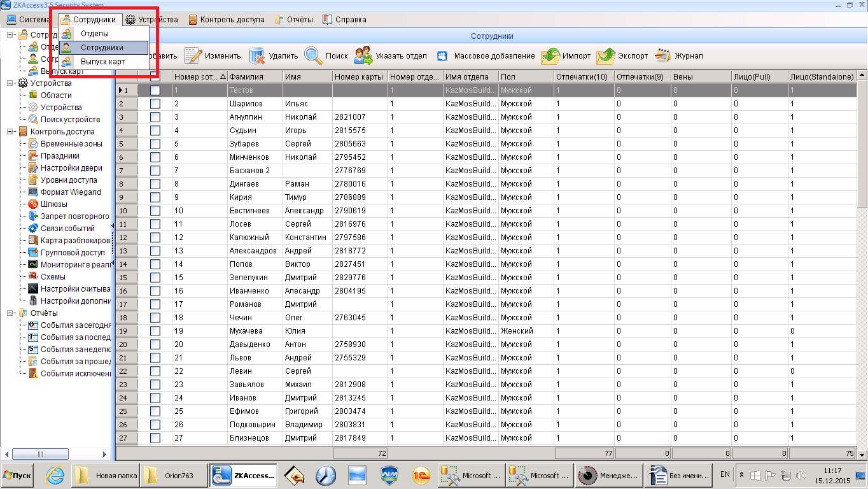Select the checkbox for employee Мухачева
The height and width of the screenshot is (489, 868).
pos(155,331)
